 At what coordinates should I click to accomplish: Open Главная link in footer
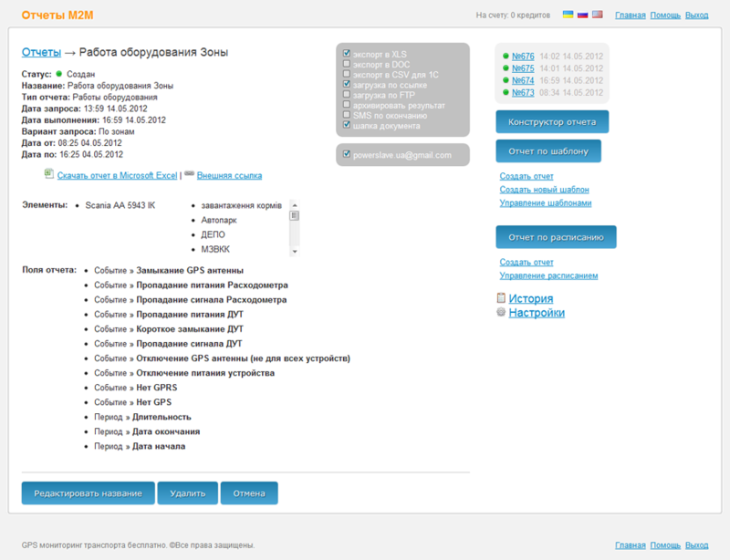(631, 545)
